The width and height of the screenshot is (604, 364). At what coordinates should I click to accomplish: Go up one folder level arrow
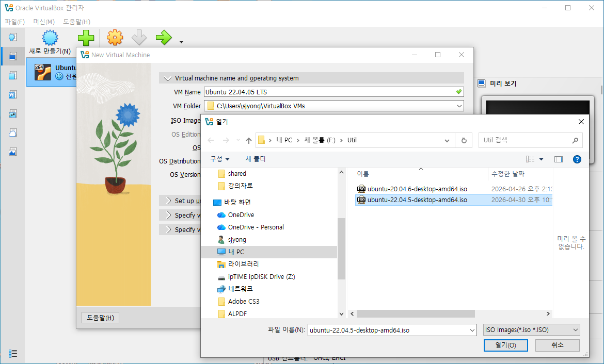(x=249, y=140)
